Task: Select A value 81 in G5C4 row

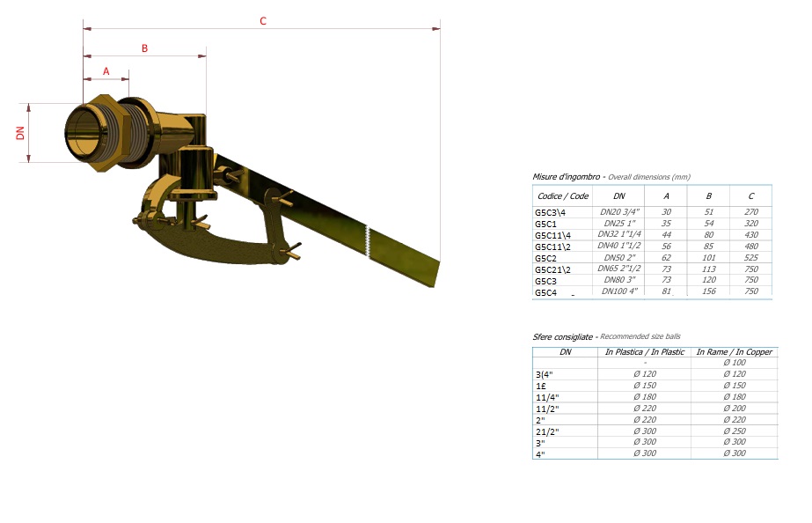Action: coord(666,291)
